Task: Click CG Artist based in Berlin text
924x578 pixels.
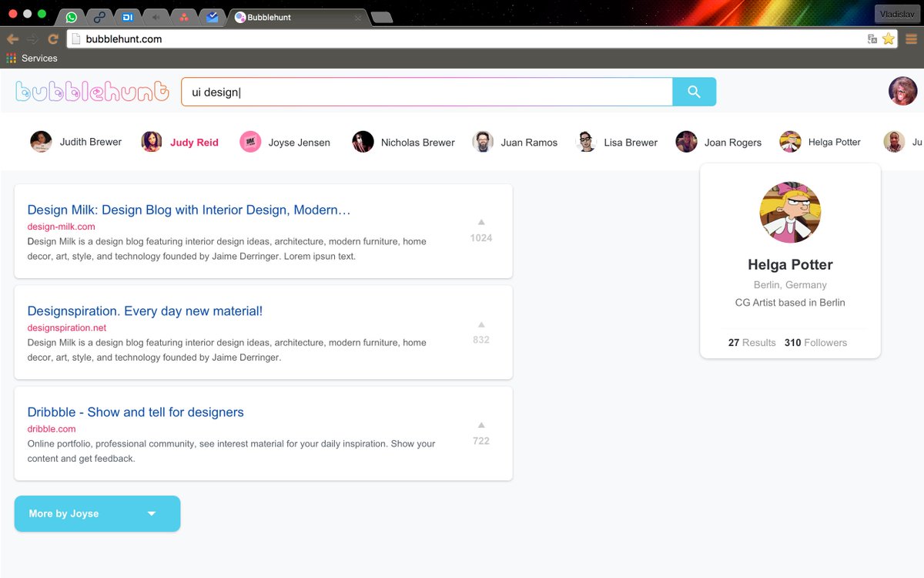Action: coord(790,303)
